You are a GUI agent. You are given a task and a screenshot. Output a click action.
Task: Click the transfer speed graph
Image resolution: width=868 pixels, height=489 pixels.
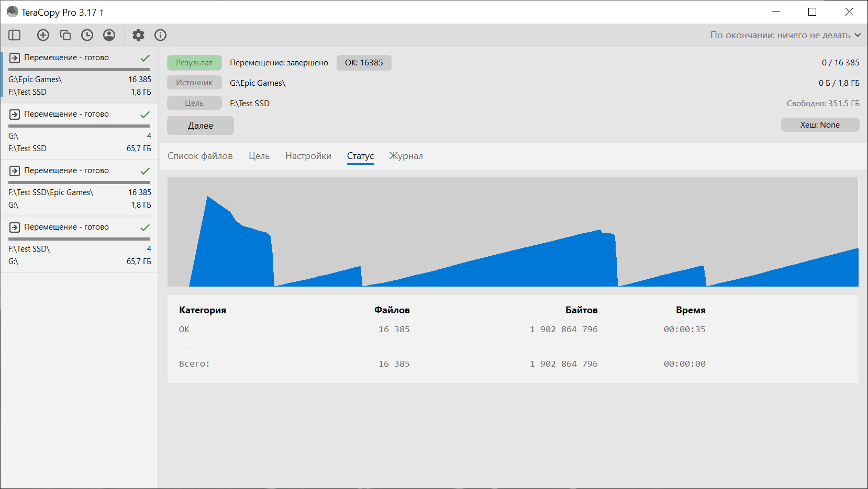[513, 232]
